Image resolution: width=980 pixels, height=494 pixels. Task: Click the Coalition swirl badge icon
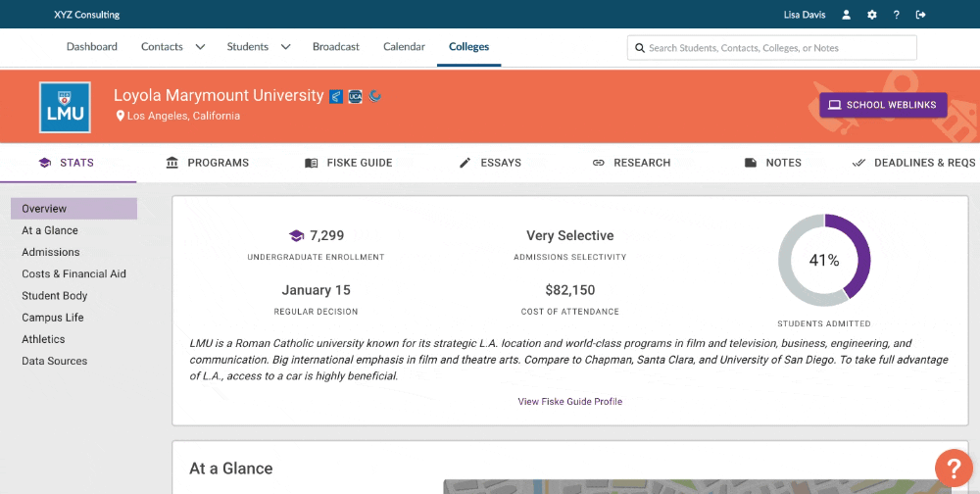[375, 96]
